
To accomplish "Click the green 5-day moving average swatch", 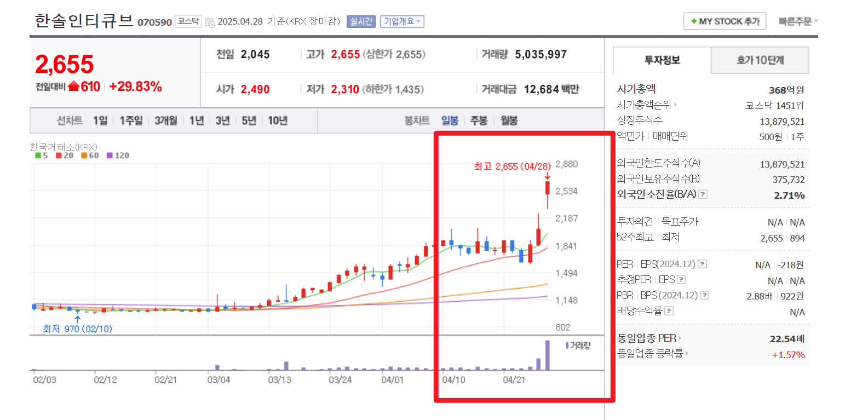I will click(x=38, y=156).
